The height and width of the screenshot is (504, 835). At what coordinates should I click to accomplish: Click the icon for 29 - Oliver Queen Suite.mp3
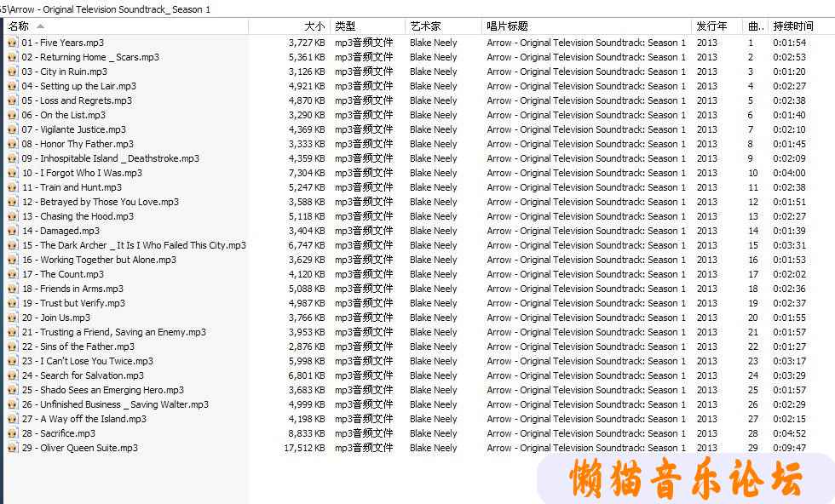click(12, 448)
